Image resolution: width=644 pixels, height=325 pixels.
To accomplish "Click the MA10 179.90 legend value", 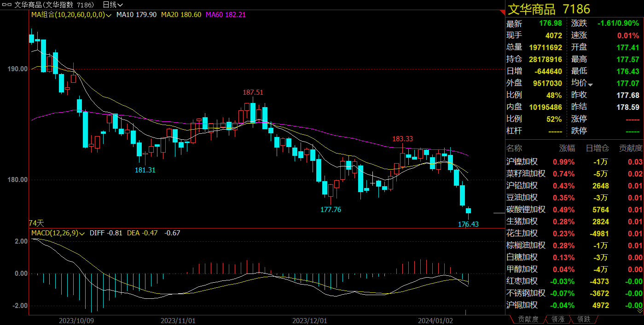I will click(136, 15).
